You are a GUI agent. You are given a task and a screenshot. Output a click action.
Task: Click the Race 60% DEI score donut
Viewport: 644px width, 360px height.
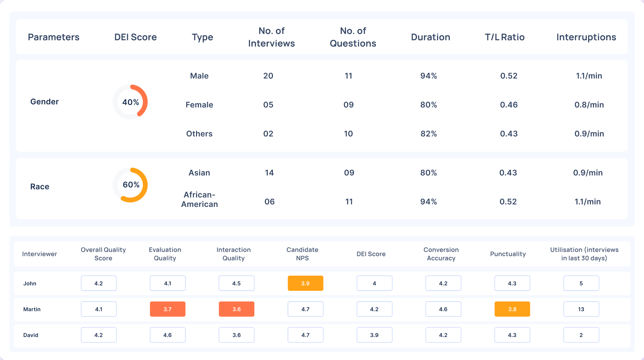[x=130, y=185]
